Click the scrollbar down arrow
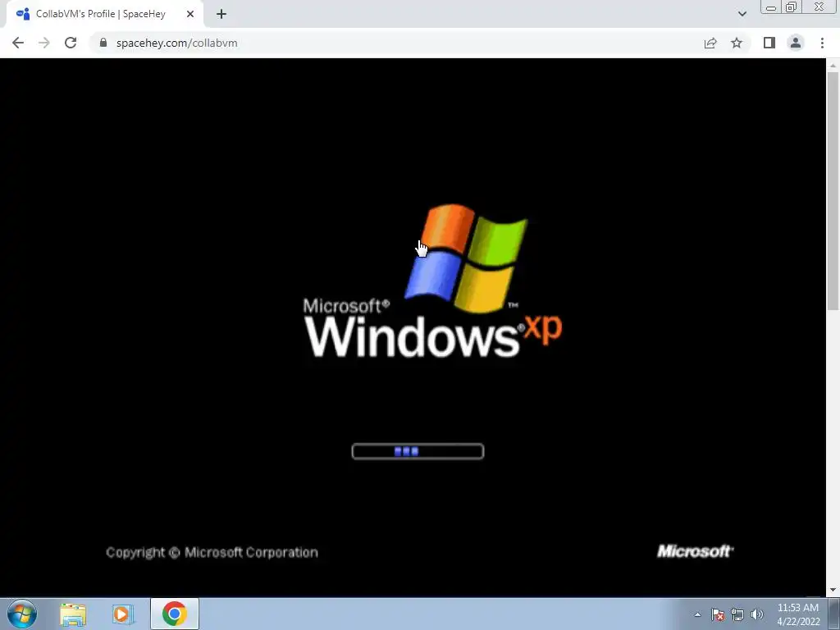This screenshot has width=840, height=630. pyautogui.click(x=833, y=590)
